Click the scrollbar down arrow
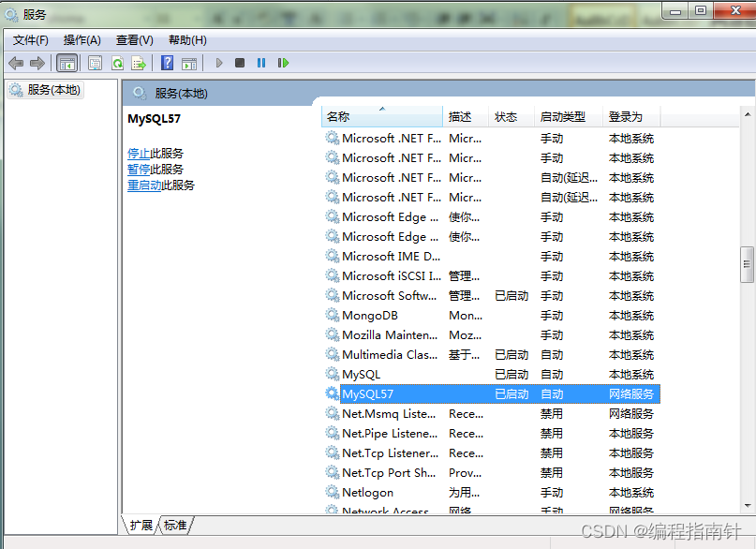Screen dimensions: 756x549 (748, 506)
